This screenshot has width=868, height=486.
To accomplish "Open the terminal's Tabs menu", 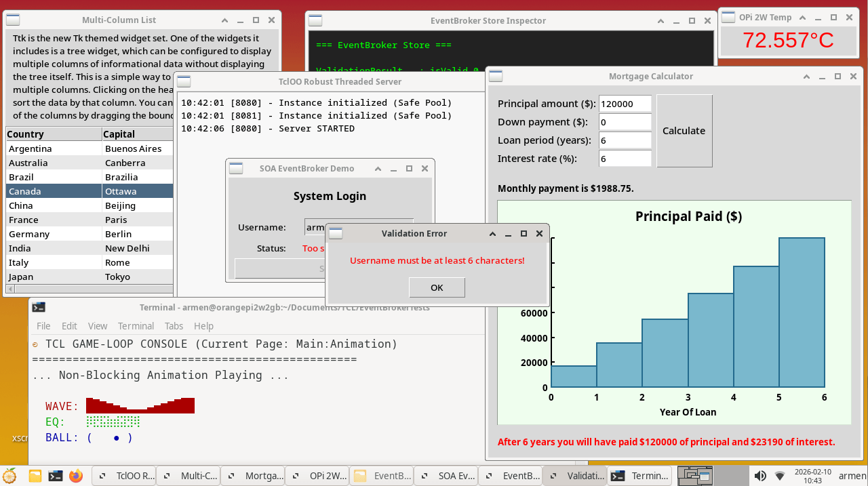I will (174, 326).
